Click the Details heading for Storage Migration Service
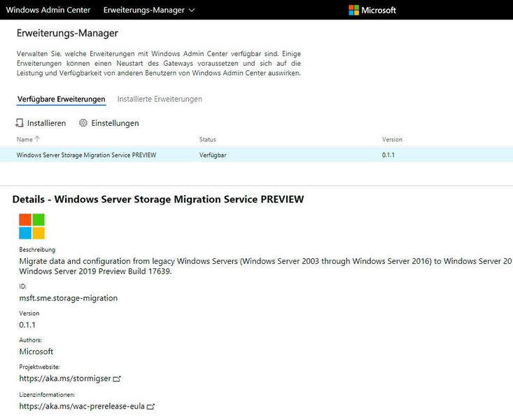Image resolution: width=513 pixels, height=420 pixels. click(158, 199)
